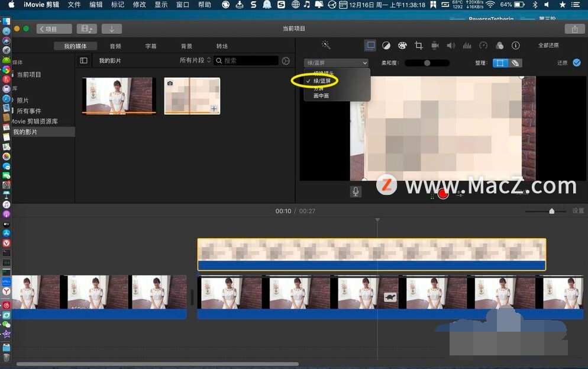This screenshot has width=588, height=369.
Task: Switch to the 转场 tab
Action: [222, 46]
